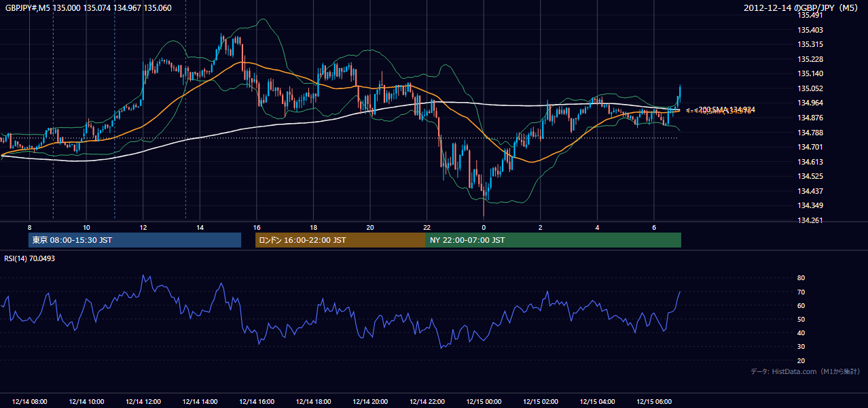
Task: Click price axis value 135.228
Action: tap(809, 59)
